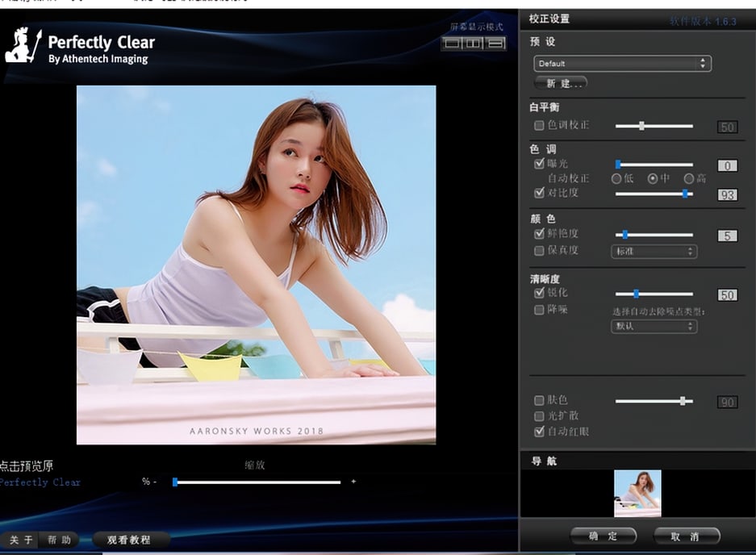756x555 pixels.
Task: Toggle the 锐化 sharpening checkbox
Action: (x=539, y=293)
